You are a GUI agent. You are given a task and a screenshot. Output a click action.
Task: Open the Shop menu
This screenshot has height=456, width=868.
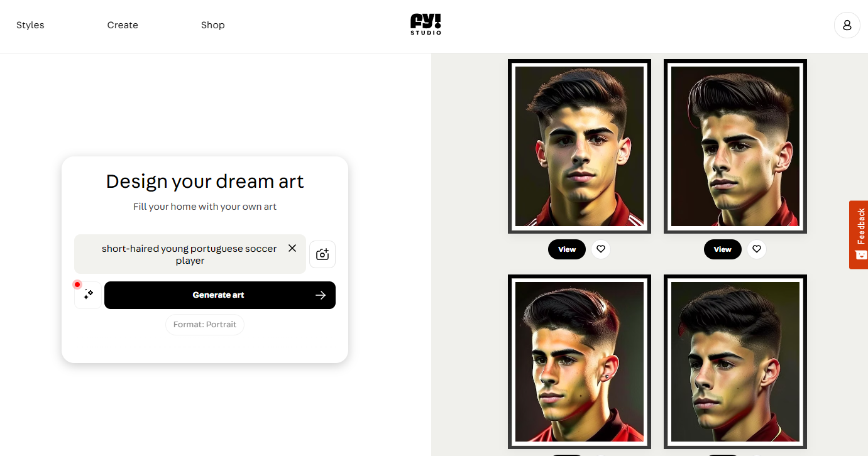click(x=213, y=25)
